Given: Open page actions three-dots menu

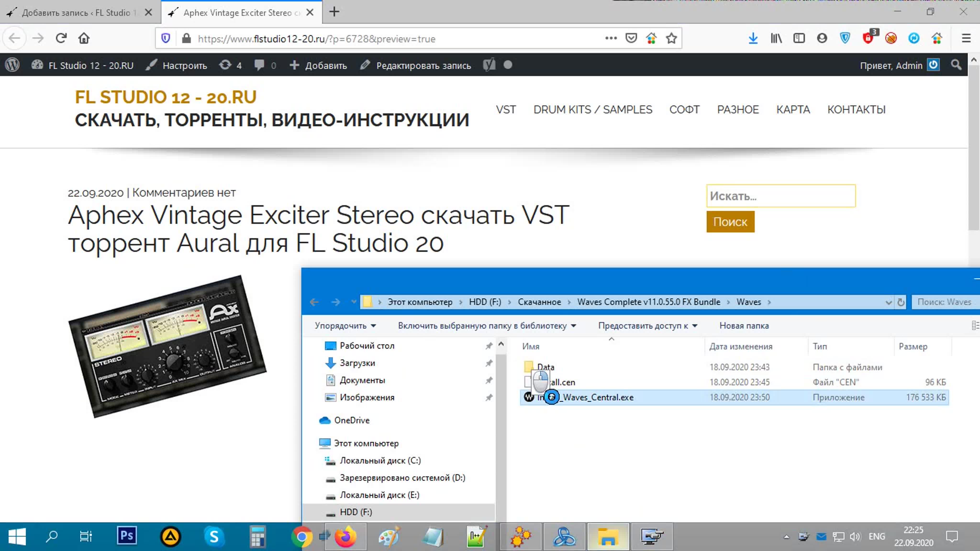Looking at the screenshot, I should click(x=611, y=38).
